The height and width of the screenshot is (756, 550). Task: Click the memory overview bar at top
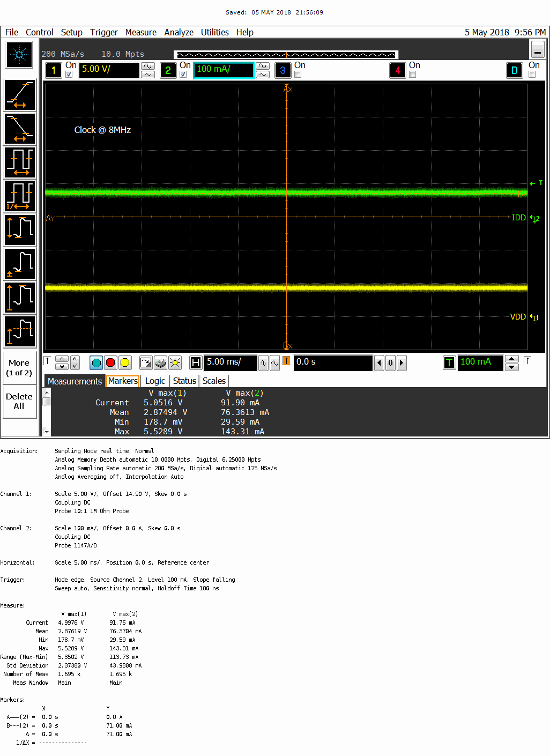[x=286, y=54]
